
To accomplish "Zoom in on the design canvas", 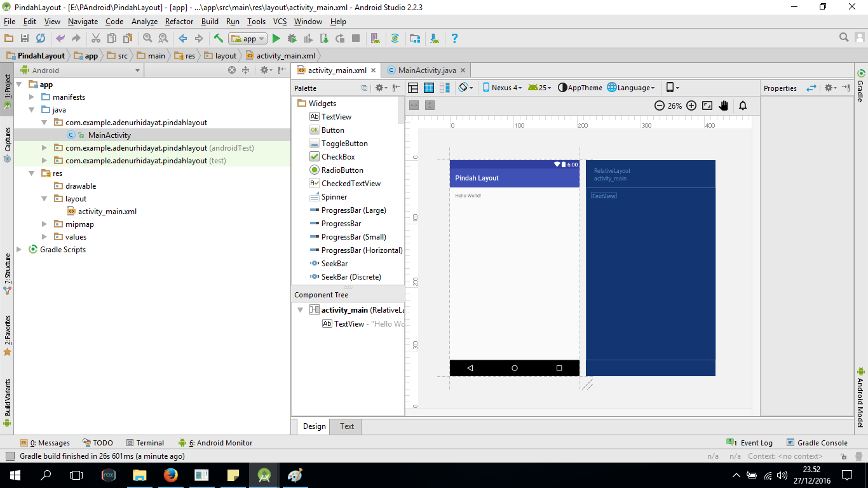I will [691, 106].
